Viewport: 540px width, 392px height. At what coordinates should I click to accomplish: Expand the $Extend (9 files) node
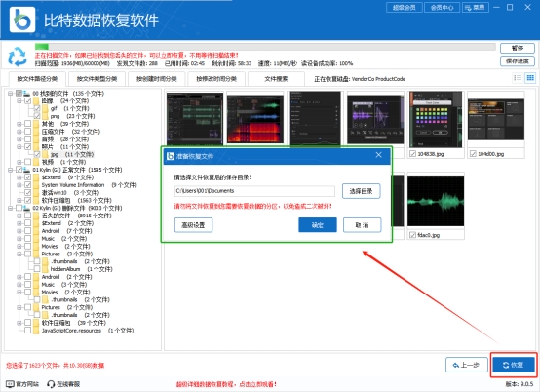click(x=19, y=177)
